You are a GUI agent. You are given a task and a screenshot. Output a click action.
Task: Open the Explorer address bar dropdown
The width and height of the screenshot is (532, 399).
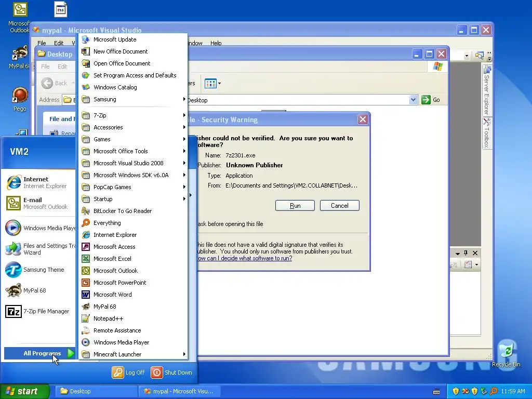click(413, 100)
